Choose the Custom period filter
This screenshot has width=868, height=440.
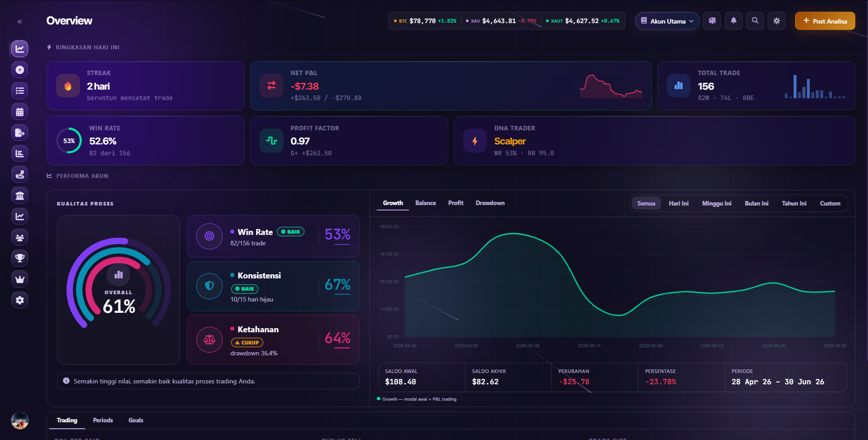[x=830, y=203]
